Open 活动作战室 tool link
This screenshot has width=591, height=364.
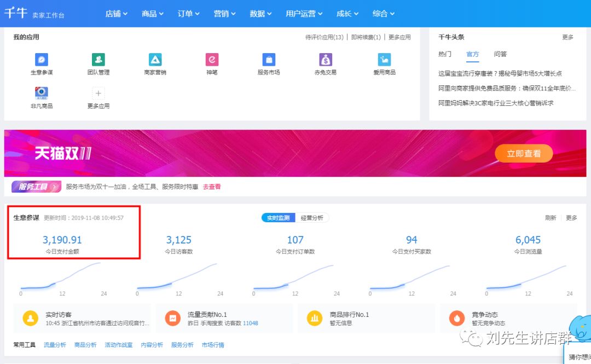click(119, 345)
